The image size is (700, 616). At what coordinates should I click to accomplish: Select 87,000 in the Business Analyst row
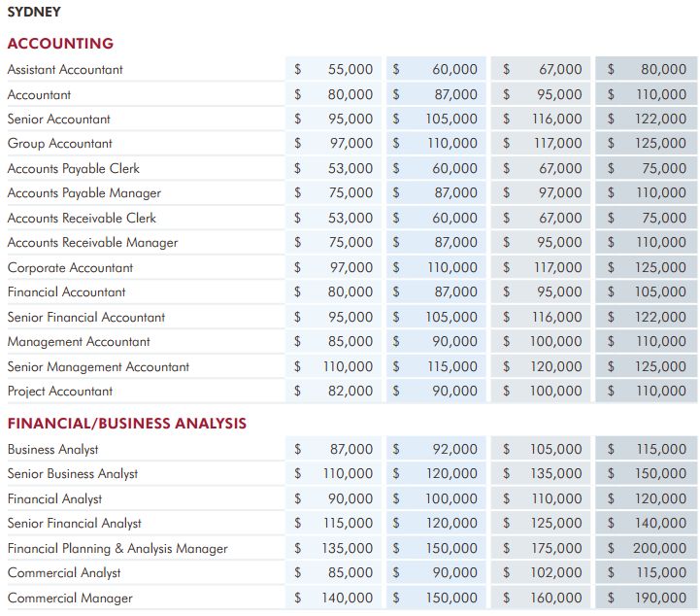tap(351, 450)
